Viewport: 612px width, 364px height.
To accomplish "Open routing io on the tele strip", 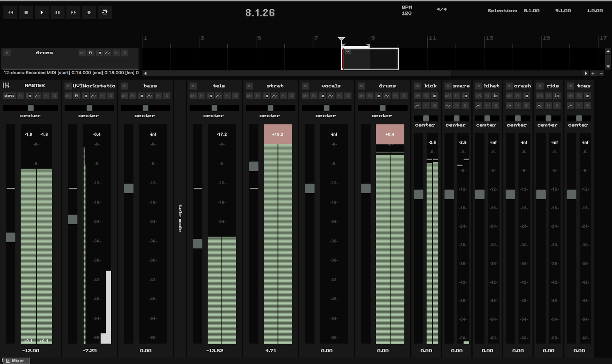I will pos(210,96).
